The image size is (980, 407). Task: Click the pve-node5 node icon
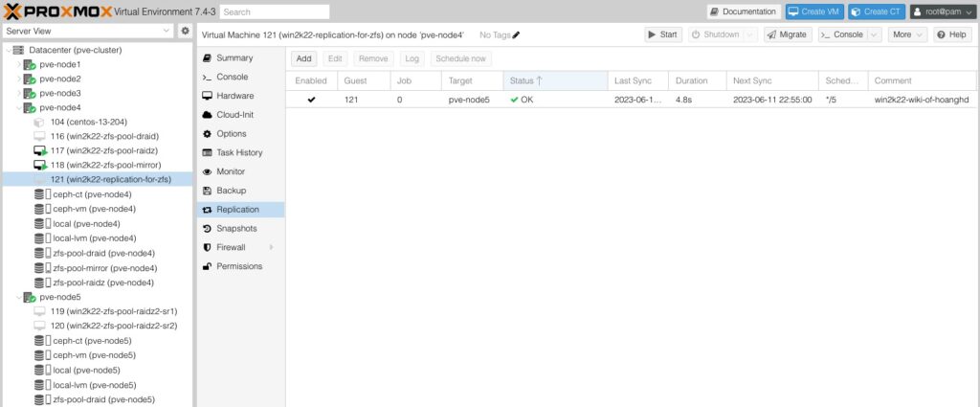tap(30, 297)
